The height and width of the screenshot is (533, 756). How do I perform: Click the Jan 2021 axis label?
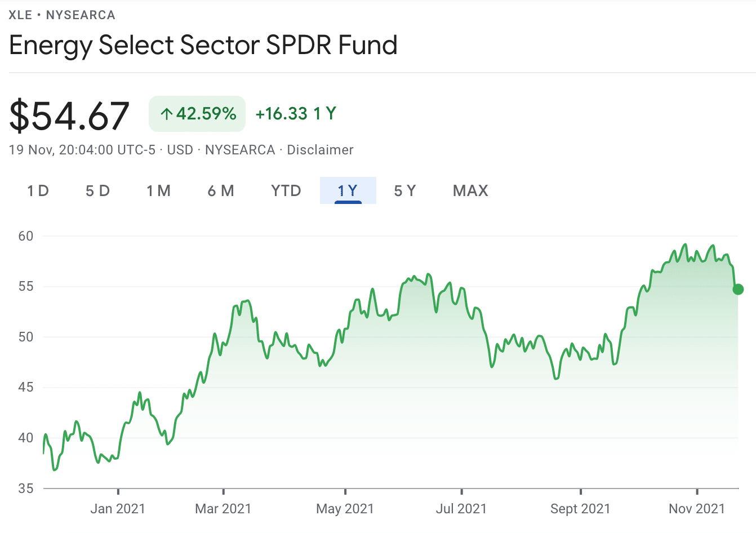(x=118, y=509)
